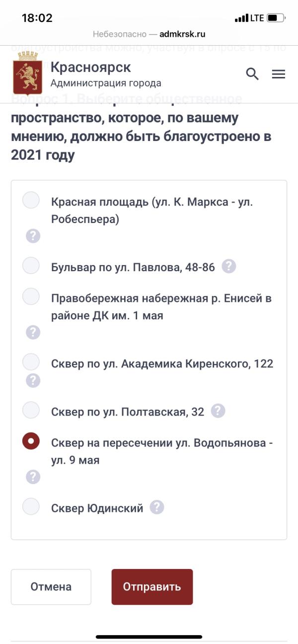Show help for Бульвар по ул. Павлова
This screenshot has width=298, height=644.
228,267
